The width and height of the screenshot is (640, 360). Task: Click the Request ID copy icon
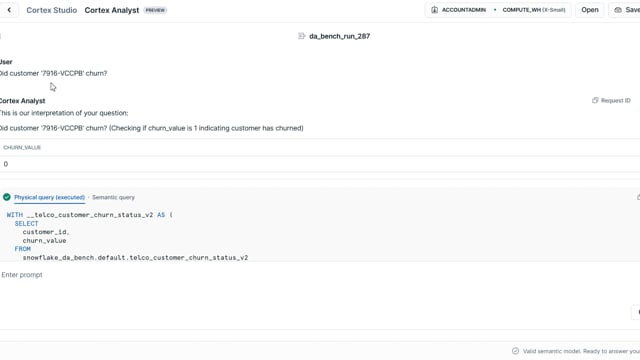click(595, 100)
